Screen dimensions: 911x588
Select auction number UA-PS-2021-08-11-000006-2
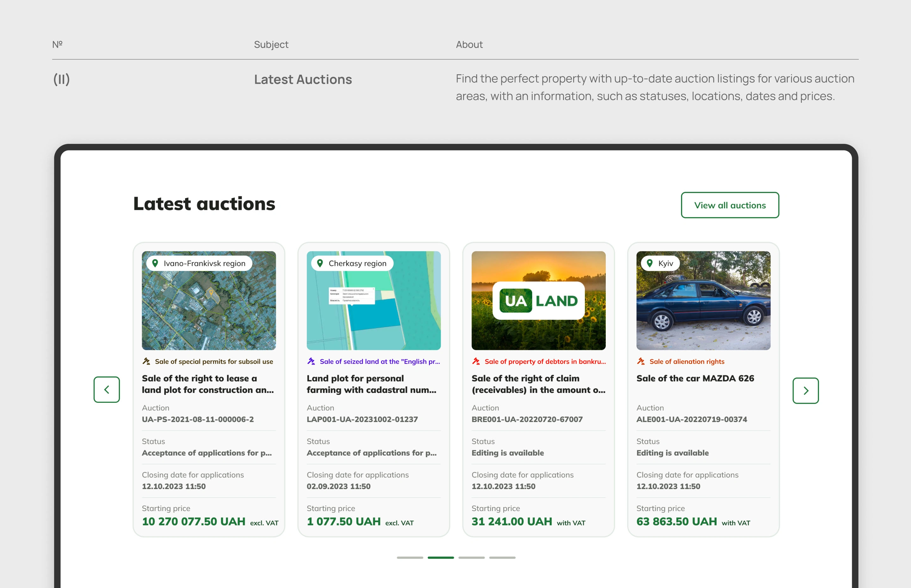click(198, 419)
